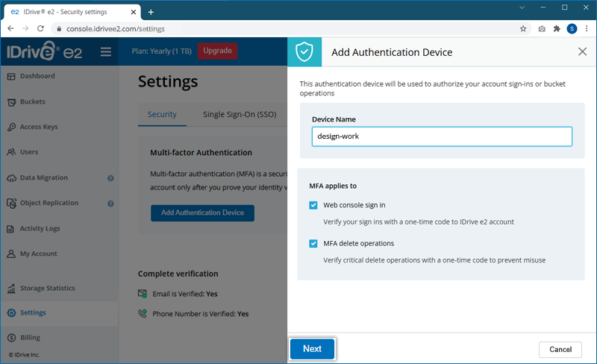Open a new browser tab

pos(151,12)
